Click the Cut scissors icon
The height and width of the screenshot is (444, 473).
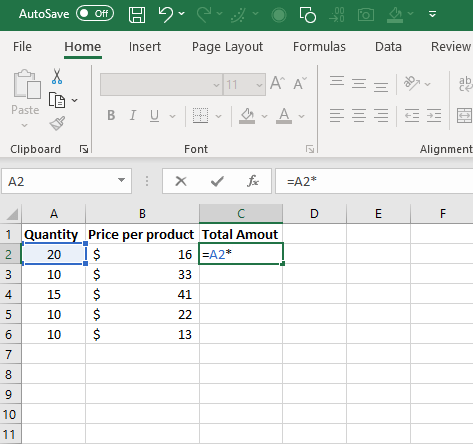(57, 76)
